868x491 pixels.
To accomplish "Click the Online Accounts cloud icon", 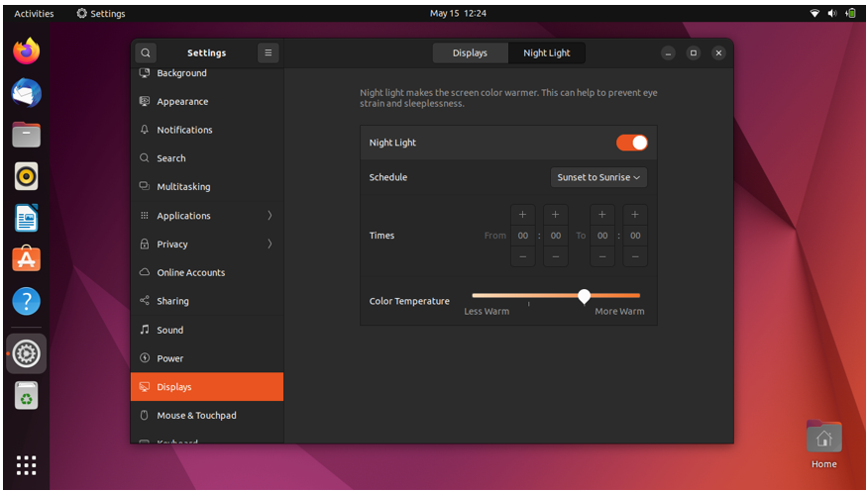I will pyautogui.click(x=145, y=272).
